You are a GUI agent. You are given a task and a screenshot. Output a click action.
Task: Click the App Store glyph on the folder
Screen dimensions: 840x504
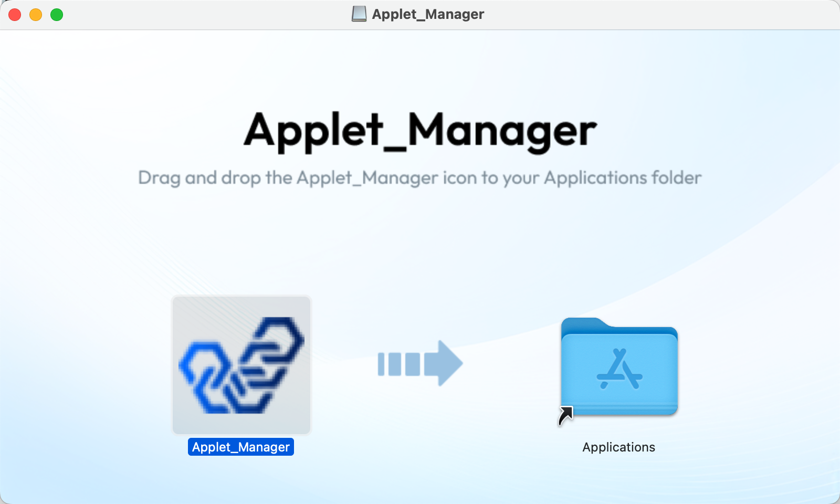pos(619,370)
